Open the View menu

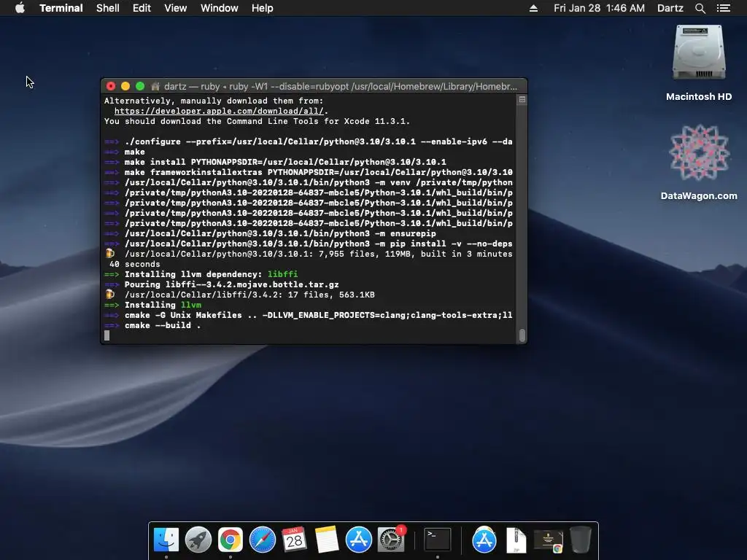(175, 8)
